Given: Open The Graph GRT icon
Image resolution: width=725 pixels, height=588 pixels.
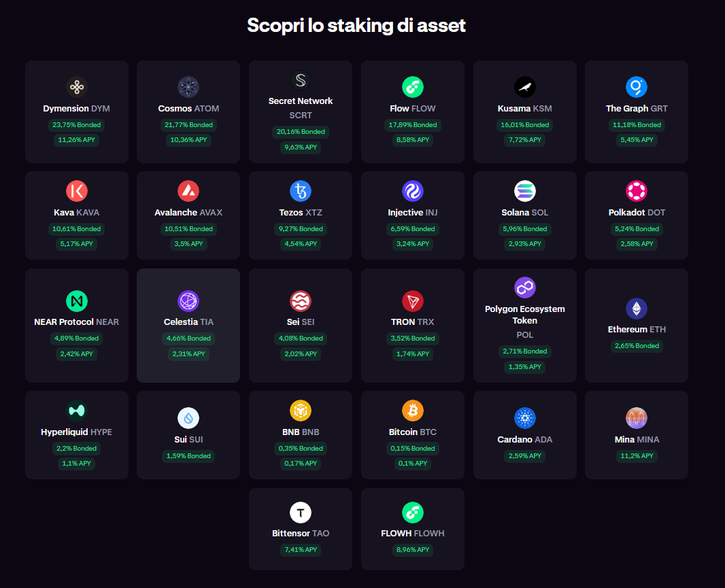Looking at the screenshot, I should point(637,87).
